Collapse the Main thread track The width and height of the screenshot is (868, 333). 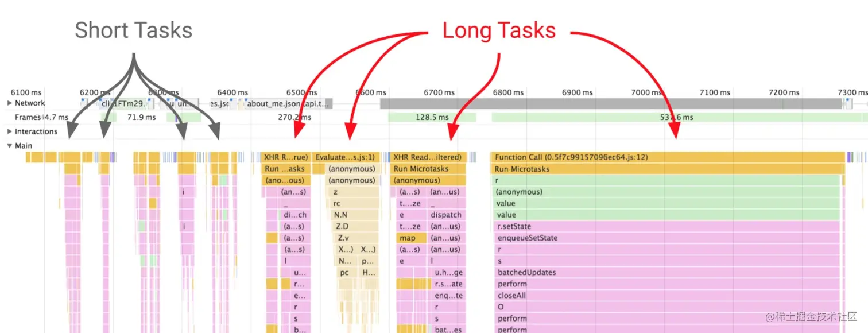point(9,145)
